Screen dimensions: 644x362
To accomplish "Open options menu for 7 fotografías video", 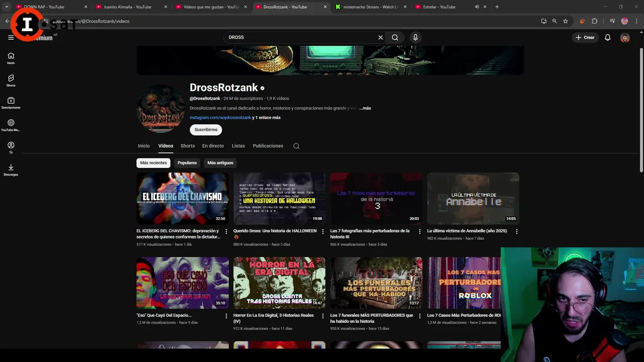I will tap(420, 232).
